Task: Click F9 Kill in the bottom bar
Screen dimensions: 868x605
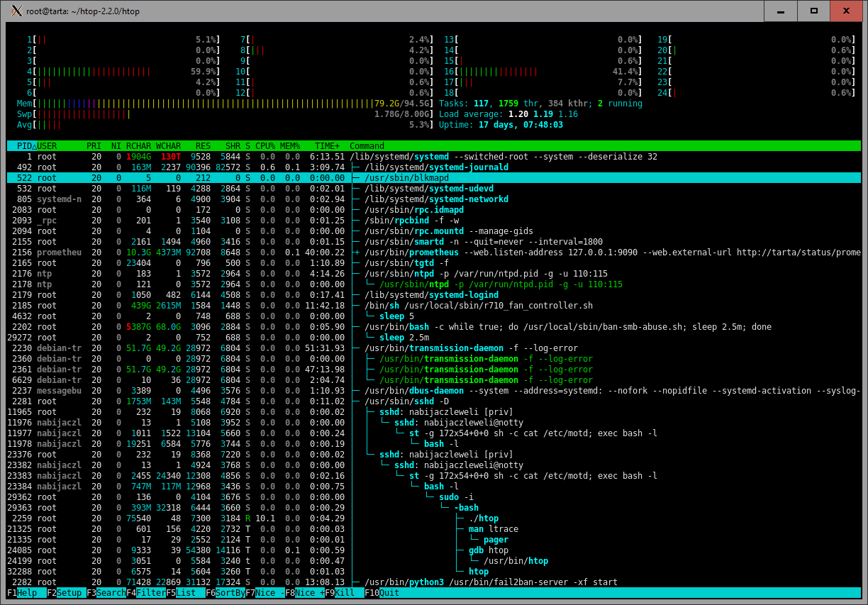Action: point(344,592)
